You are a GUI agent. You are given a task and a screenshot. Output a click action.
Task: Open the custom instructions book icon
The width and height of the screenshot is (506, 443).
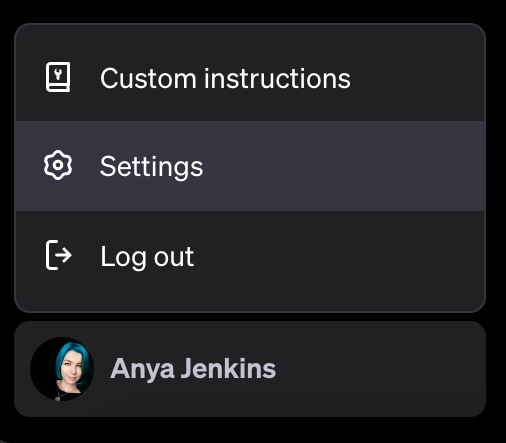pyautogui.click(x=58, y=77)
